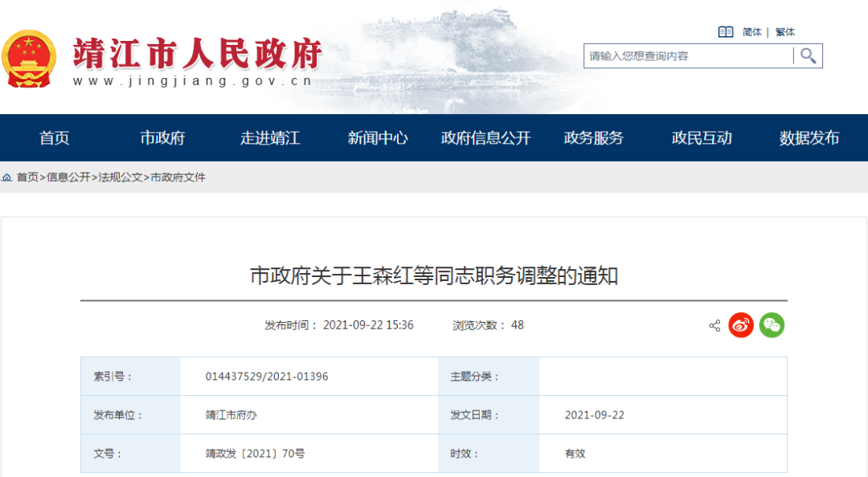Share the article to Weibo
This screenshot has height=477, width=868.
point(741,324)
